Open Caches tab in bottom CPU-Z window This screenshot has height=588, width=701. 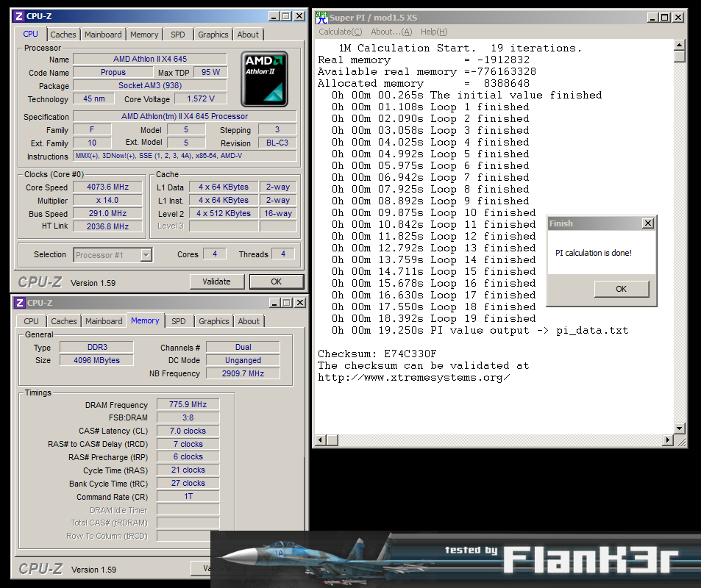pos(64,320)
